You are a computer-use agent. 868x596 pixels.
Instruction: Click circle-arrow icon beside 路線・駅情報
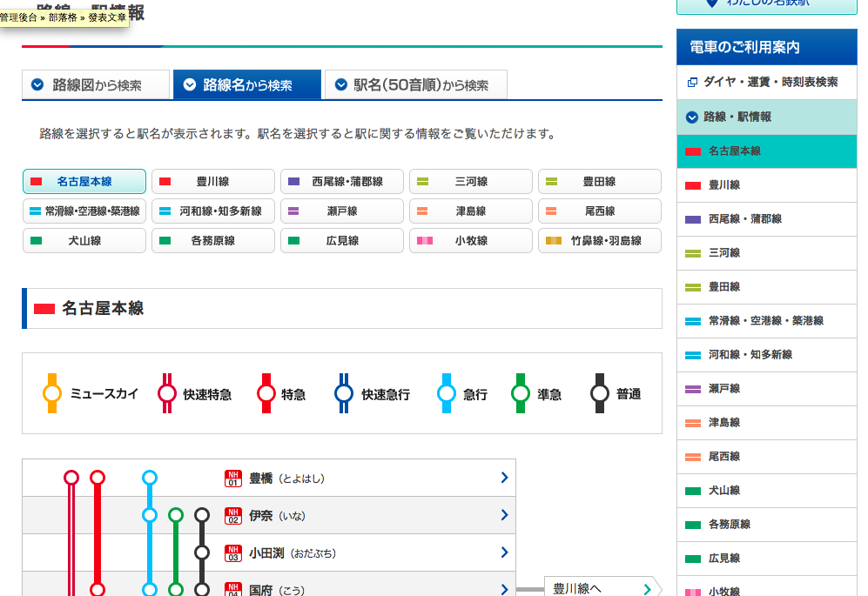coord(692,117)
